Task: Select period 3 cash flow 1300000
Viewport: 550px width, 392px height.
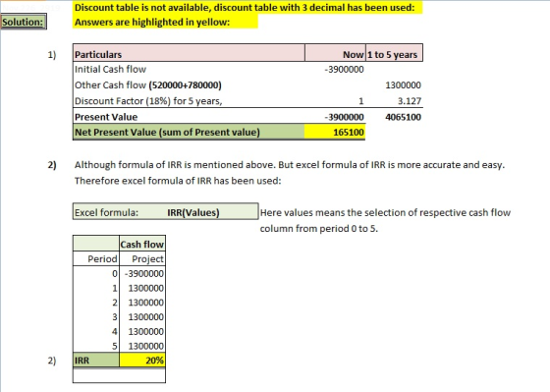Action: coord(142,317)
